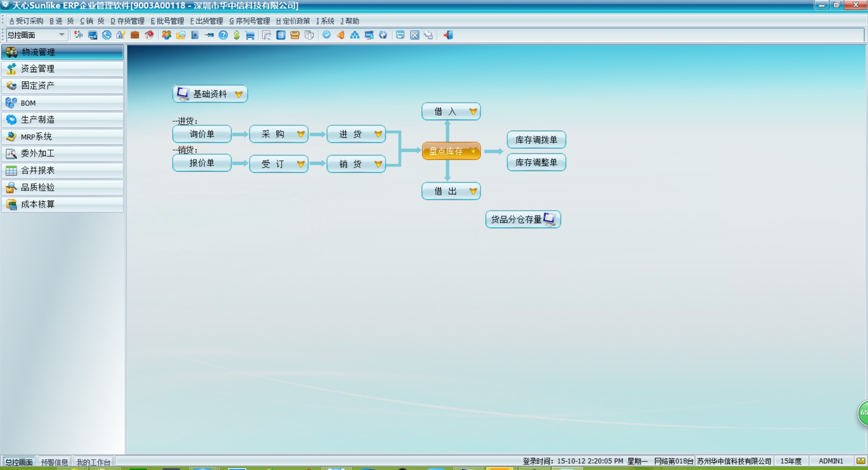
Task: Click the orange bell alert icon
Action: 341,35
